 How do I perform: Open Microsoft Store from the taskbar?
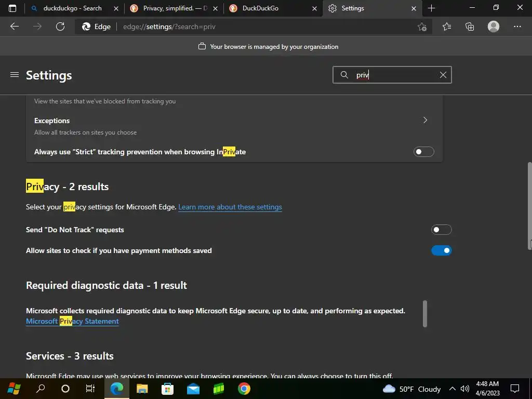pos(168,389)
